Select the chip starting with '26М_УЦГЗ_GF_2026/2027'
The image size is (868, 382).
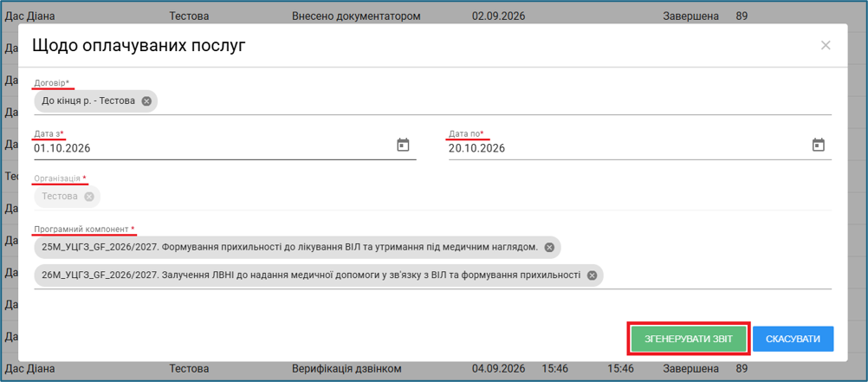pos(318,275)
